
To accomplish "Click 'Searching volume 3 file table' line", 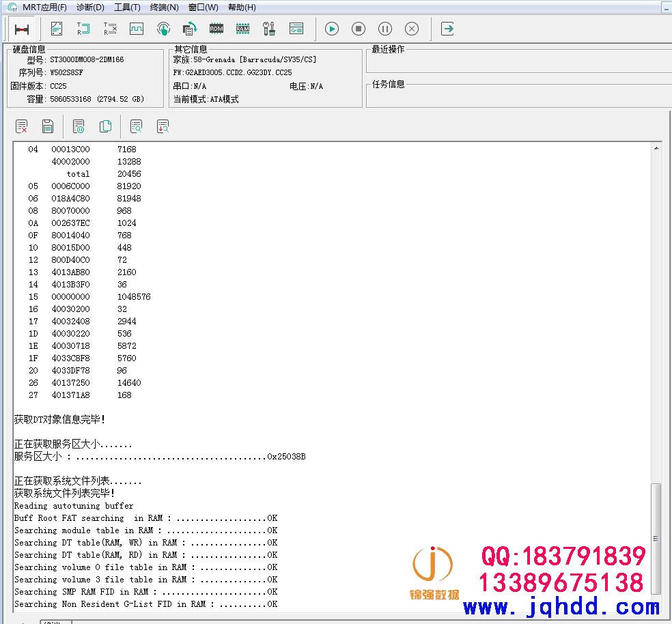I will pyautogui.click(x=145, y=580).
